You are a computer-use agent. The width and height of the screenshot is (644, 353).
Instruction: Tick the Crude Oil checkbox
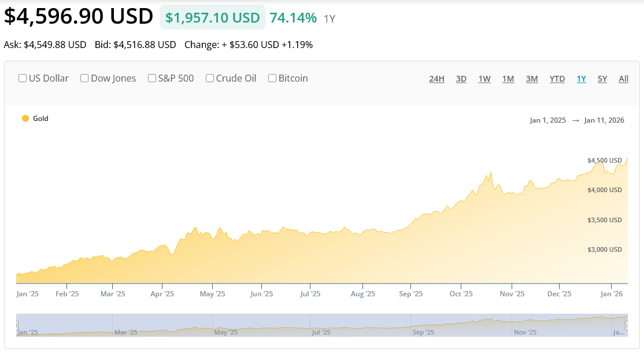210,78
